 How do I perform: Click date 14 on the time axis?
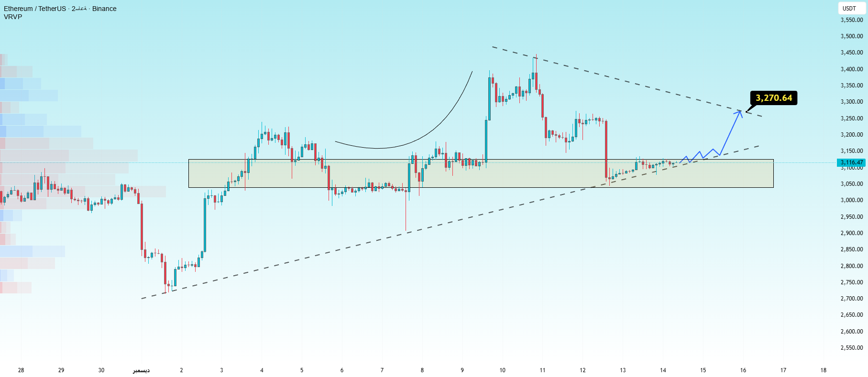click(663, 370)
